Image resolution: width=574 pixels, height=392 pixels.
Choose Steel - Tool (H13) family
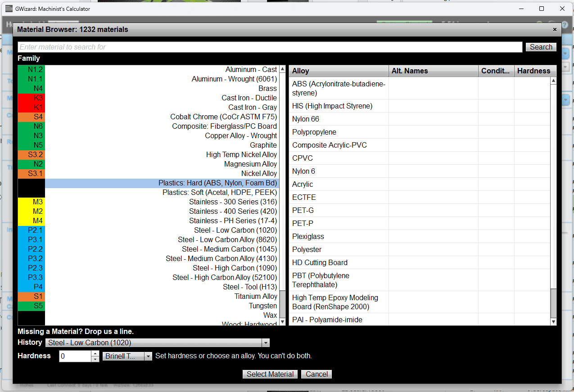149,287
